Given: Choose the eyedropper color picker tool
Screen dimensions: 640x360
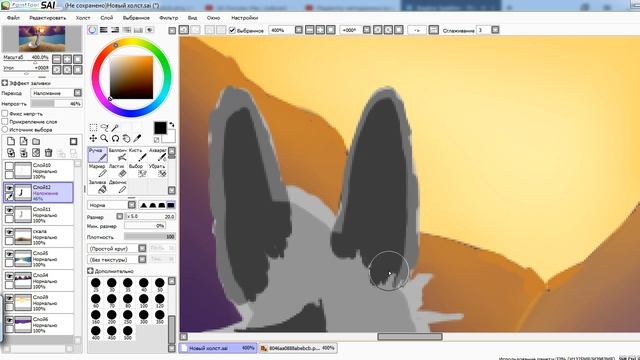Looking at the screenshot, I should click(x=137, y=138).
